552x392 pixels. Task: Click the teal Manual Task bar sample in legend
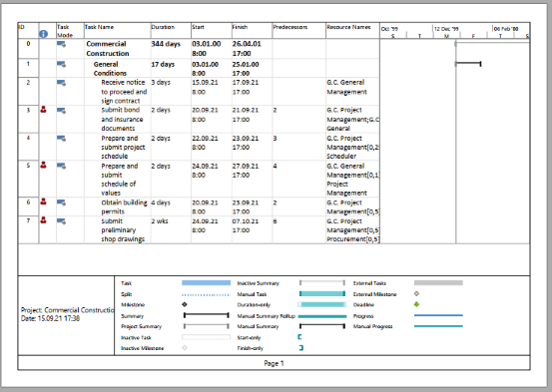click(322, 294)
